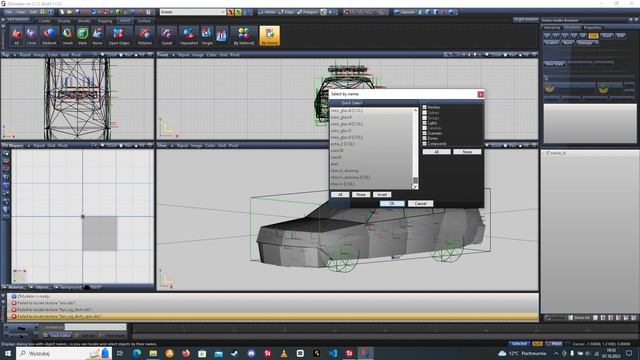Image resolution: width=640 pixels, height=360 pixels.
Task: Toggle the Lights checkbox in dialog
Action: [x=424, y=122]
